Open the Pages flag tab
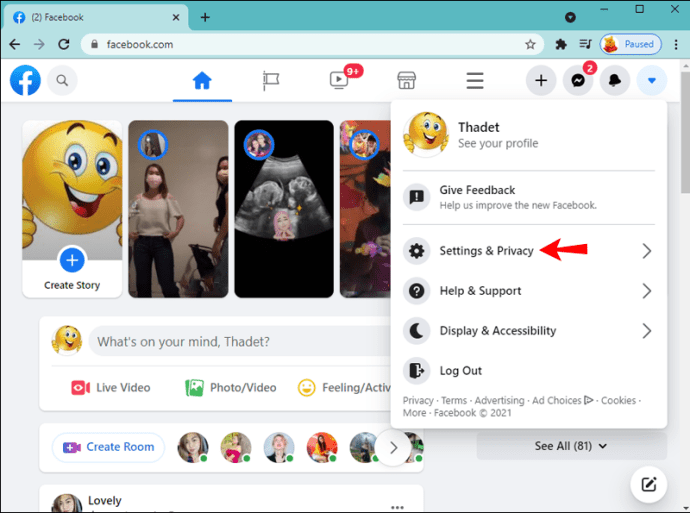 pyautogui.click(x=271, y=81)
